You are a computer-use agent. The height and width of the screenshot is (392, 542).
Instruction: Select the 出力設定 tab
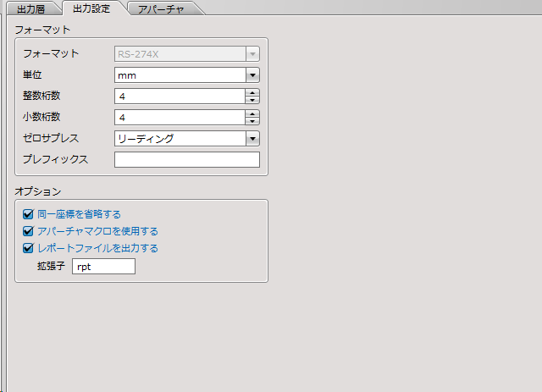tap(91, 8)
